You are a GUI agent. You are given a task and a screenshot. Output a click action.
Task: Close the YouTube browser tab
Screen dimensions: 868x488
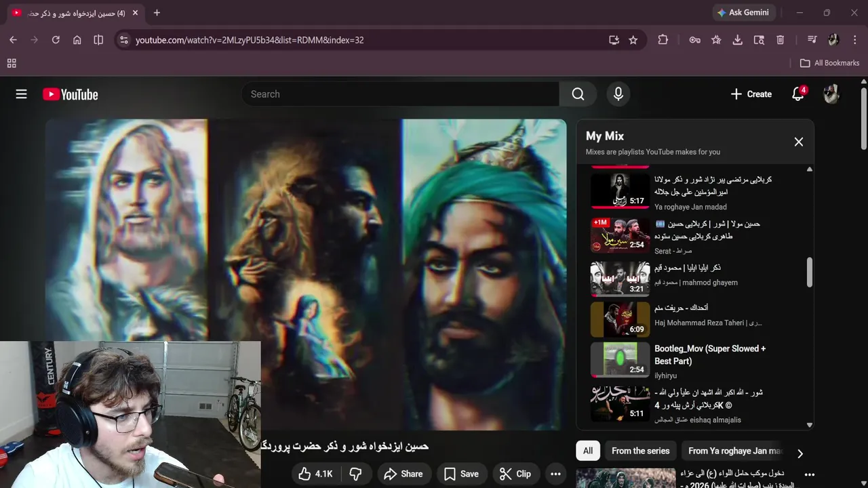135,13
